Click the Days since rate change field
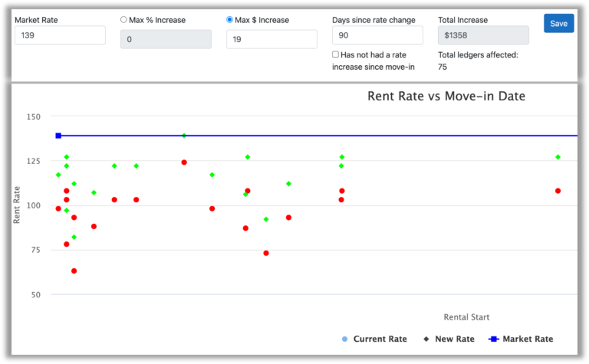Image resolution: width=589 pixels, height=364 pixels. click(x=377, y=35)
